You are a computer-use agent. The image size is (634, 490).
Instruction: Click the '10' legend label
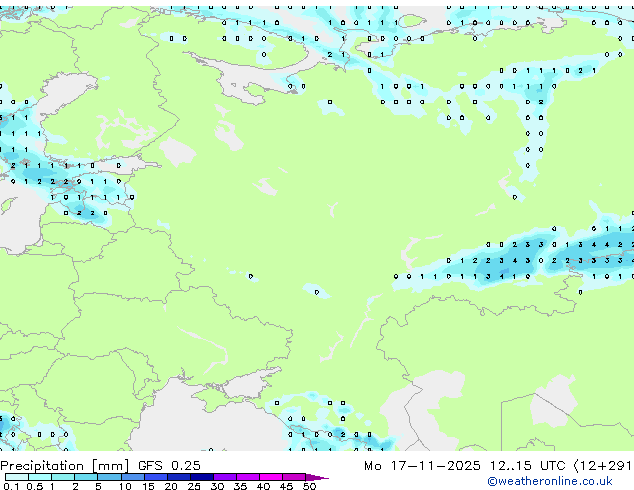click(125, 486)
